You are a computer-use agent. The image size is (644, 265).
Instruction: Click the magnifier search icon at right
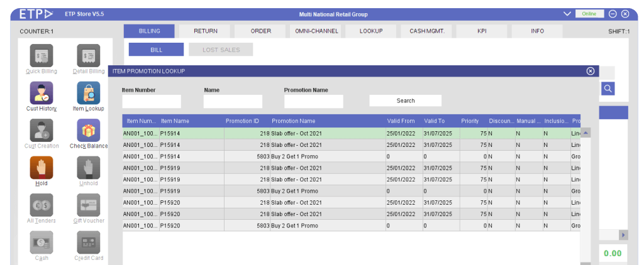[x=608, y=88]
